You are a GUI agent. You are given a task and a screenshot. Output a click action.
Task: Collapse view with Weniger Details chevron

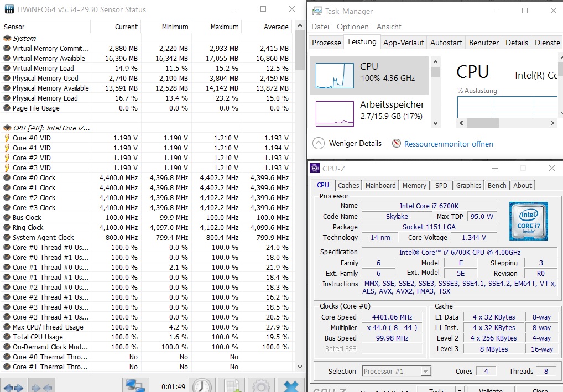tap(319, 143)
